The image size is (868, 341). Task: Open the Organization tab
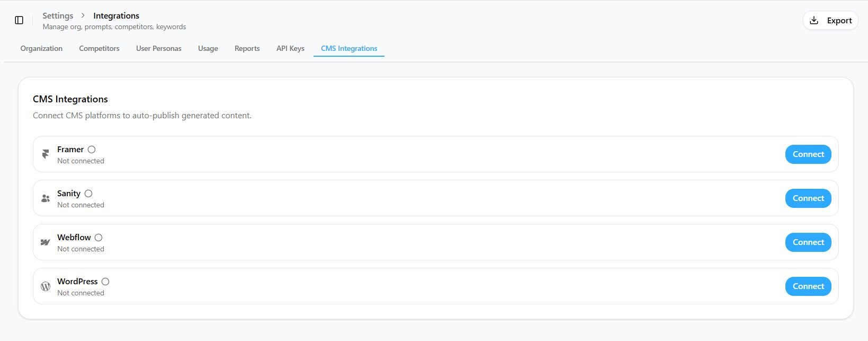point(41,48)
